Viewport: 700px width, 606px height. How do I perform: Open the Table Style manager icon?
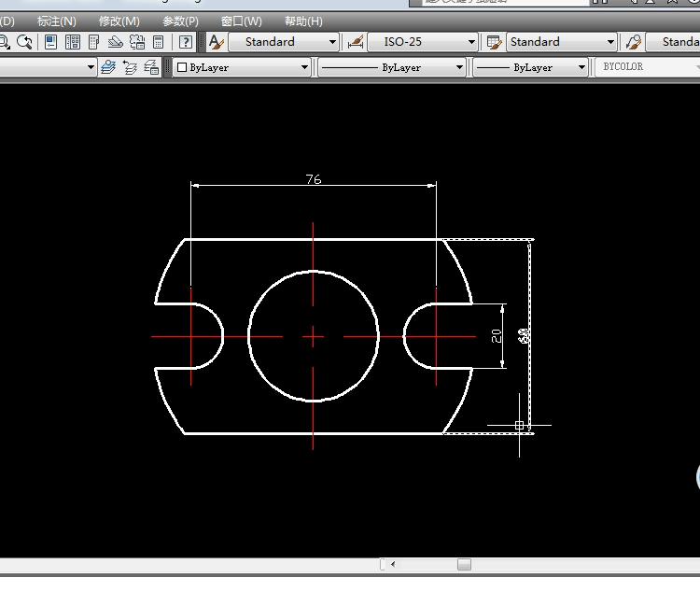[494, 42]
